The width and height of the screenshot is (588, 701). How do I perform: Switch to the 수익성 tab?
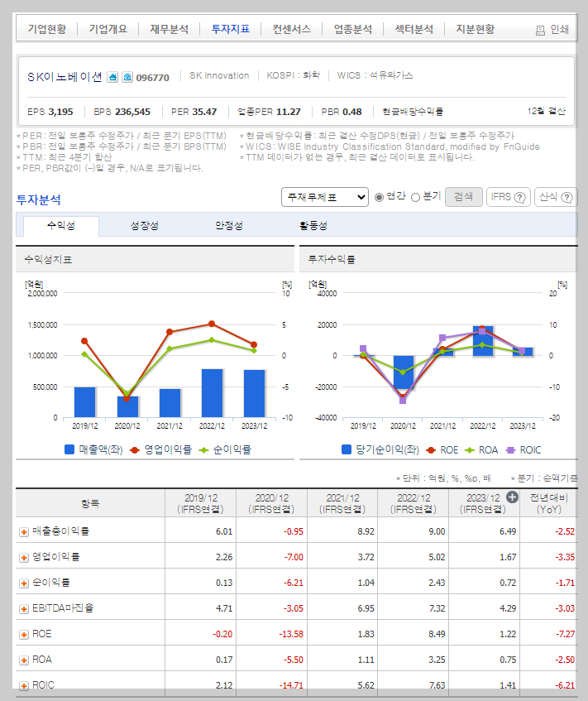[61, 226]
